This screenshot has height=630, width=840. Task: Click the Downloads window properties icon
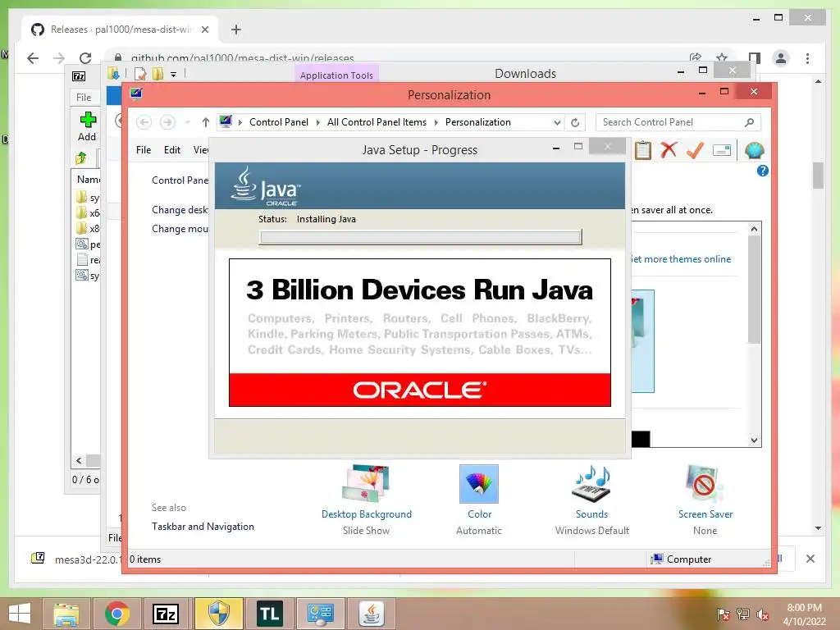tap(139, 73)
